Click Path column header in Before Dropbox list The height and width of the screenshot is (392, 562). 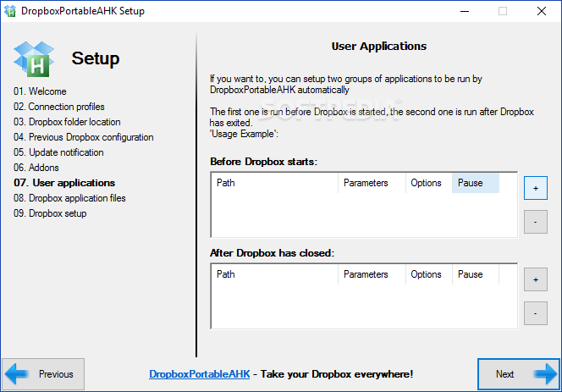274,183
